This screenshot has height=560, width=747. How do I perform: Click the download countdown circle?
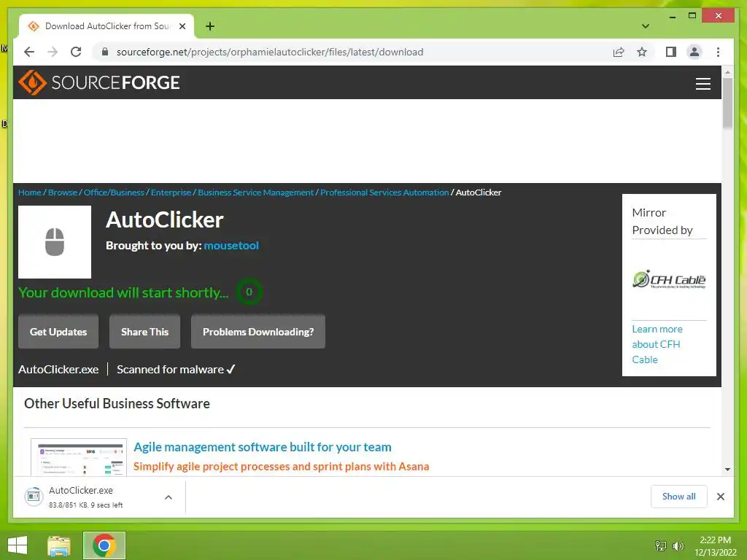point(249,292)
